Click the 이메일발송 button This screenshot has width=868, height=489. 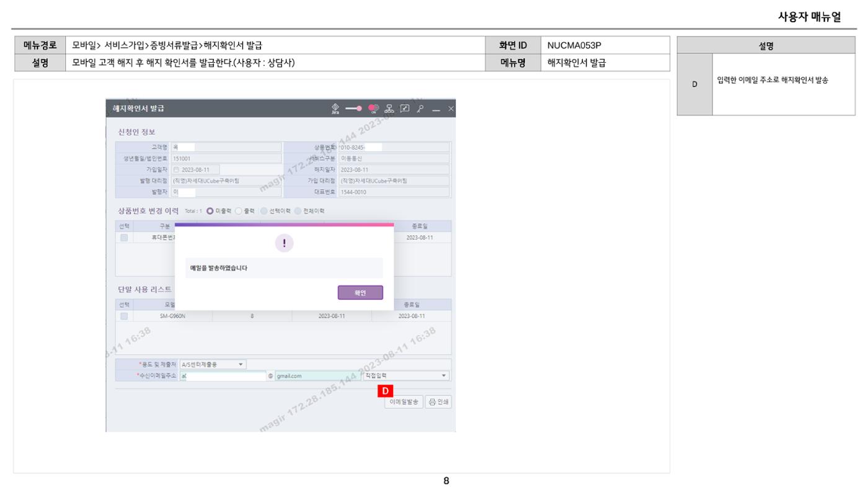click(403, 402)
